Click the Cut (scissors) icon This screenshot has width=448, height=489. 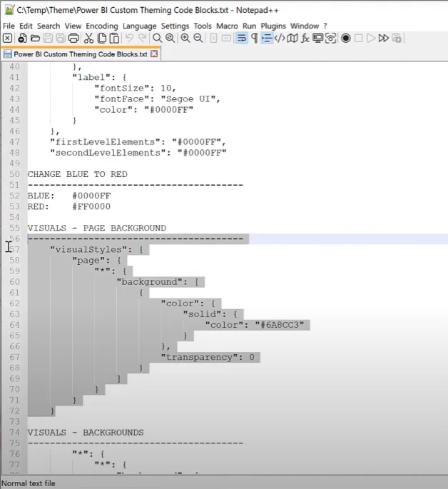(x=88, y=39)
